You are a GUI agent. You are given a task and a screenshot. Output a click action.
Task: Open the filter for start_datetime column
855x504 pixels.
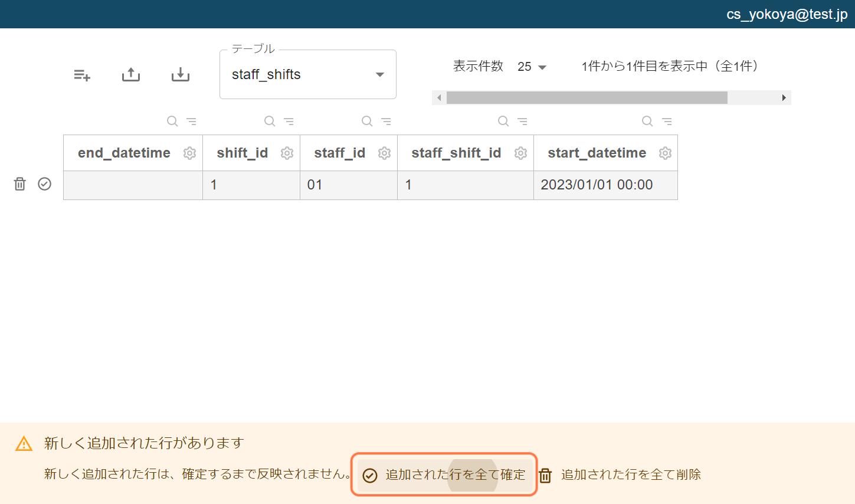pos(667,121)
